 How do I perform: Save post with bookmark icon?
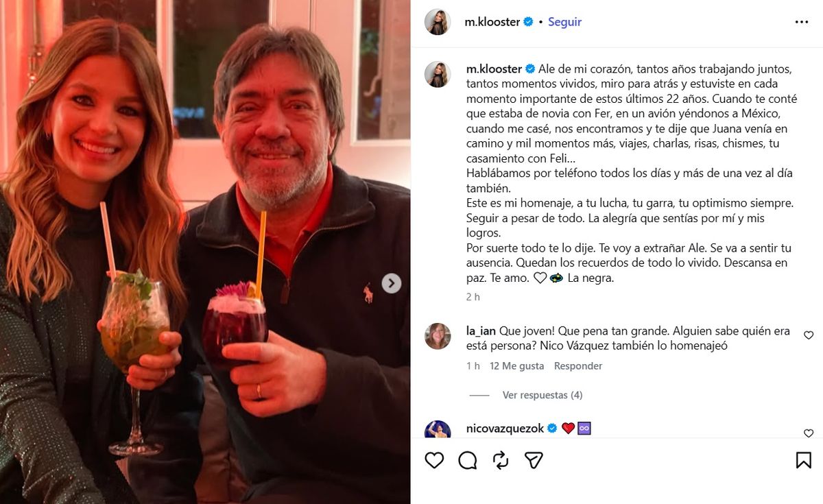(x=803, y=460)
